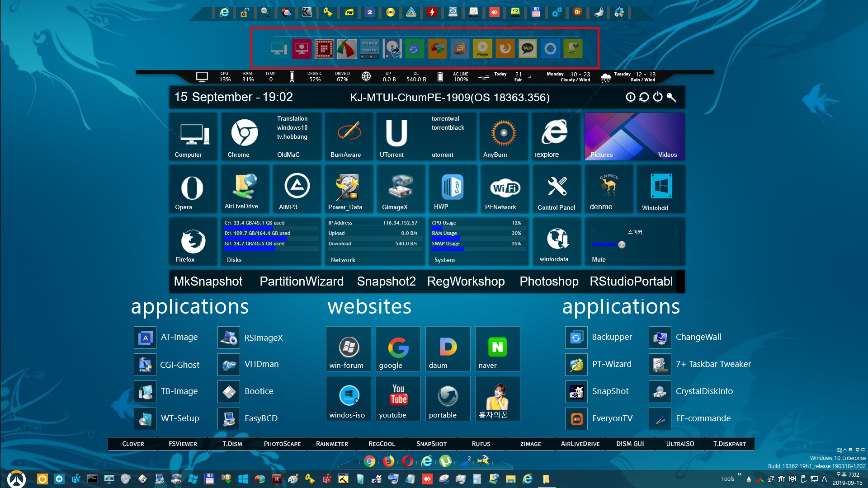This screenshot has width=868, height=488.
Task: Click the Player icon in top dock
Action: point(482,48)
